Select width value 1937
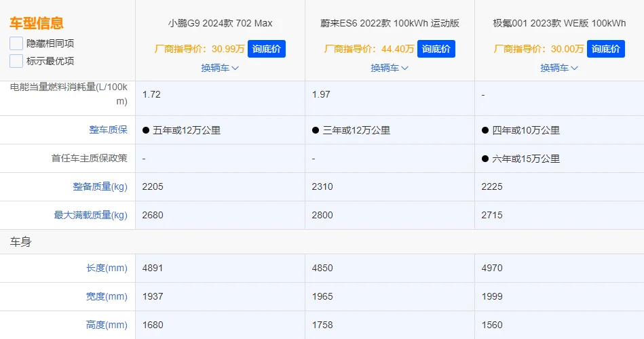This screenshot has width=644, height=339. pyautogui.click(x=153, y=296)
